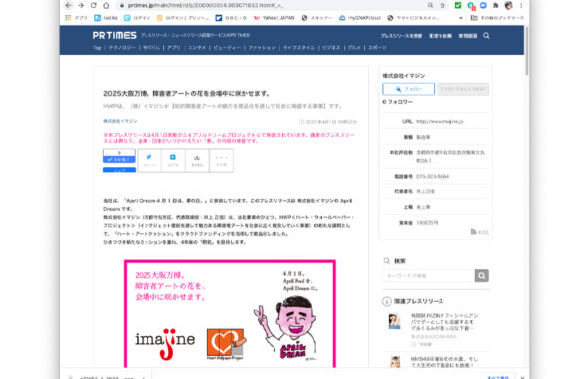The width and height of the screenshot is (588, 379).
Task: Open the site search magnifier in header
Action: tap(486, 36)
